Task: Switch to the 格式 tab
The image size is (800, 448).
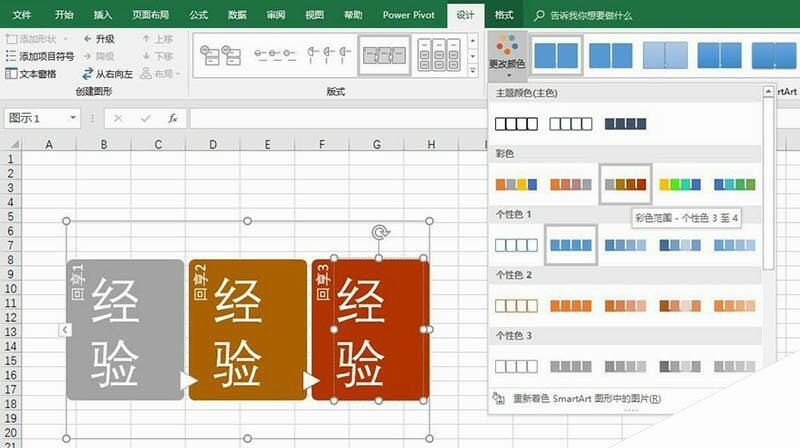Action: point(504,15)
